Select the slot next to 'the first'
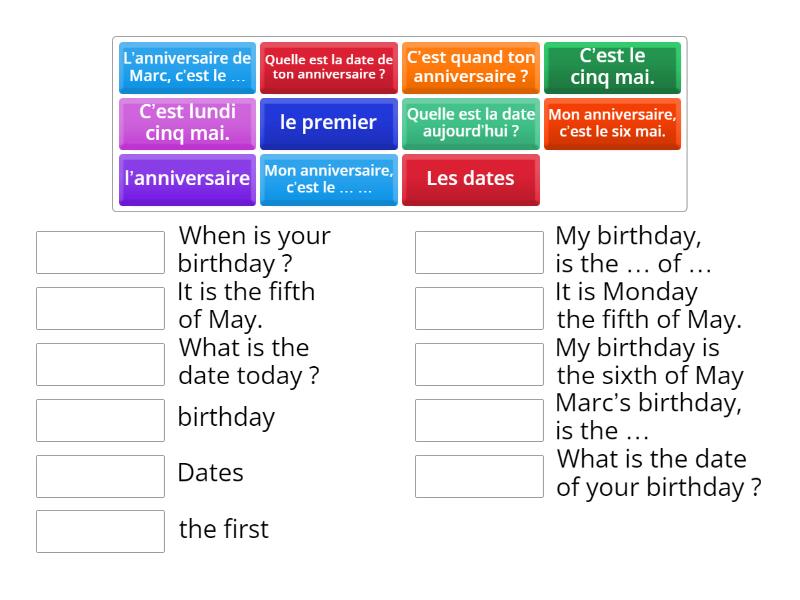Viewport: 800px width, 600px height. (99, 530)
